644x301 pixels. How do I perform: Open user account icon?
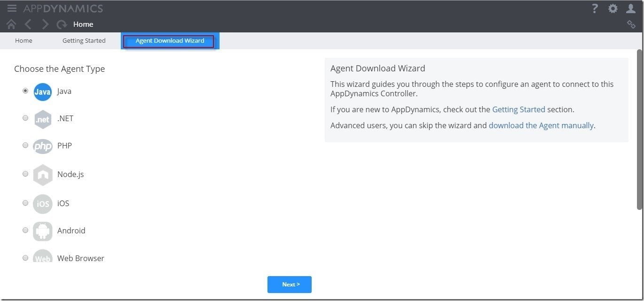(x=631, y=8)
